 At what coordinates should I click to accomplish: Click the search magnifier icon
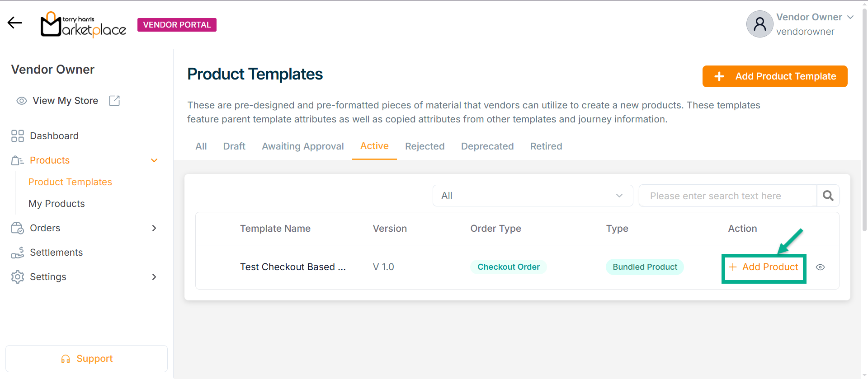(828, 196)
